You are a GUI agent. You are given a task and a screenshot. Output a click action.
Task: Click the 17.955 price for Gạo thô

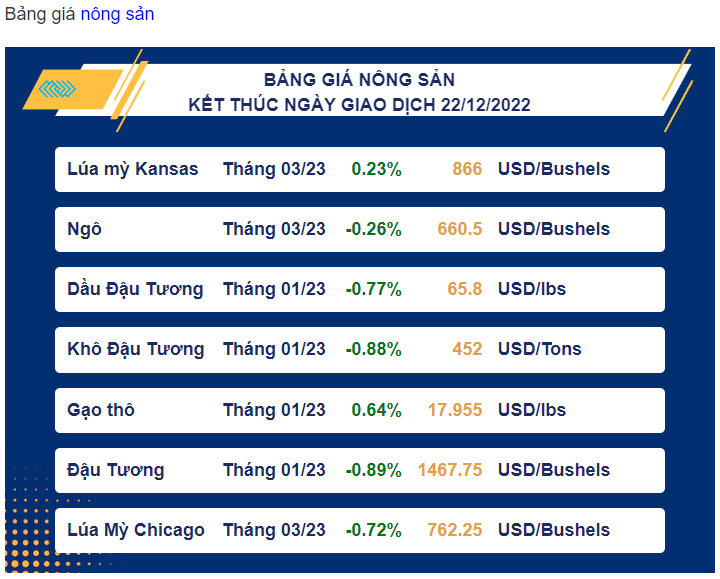point(455,410)
